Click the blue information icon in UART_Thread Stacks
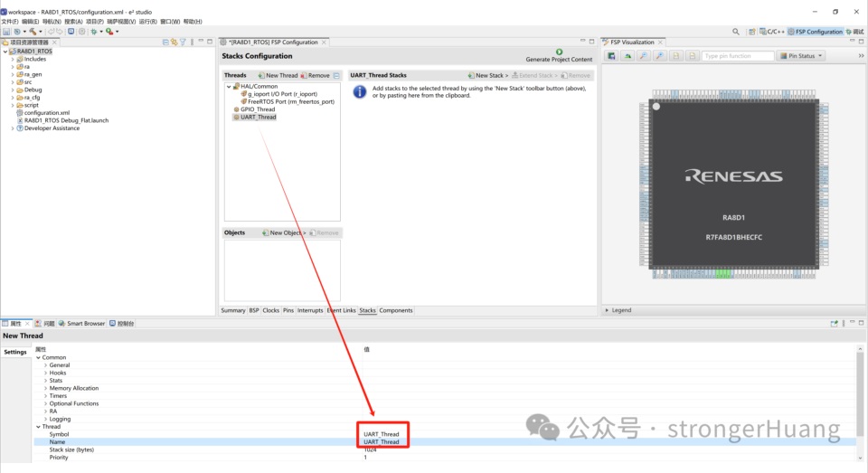Image resolution: width=868 pixels, height=473 pixels. [360, 92]
